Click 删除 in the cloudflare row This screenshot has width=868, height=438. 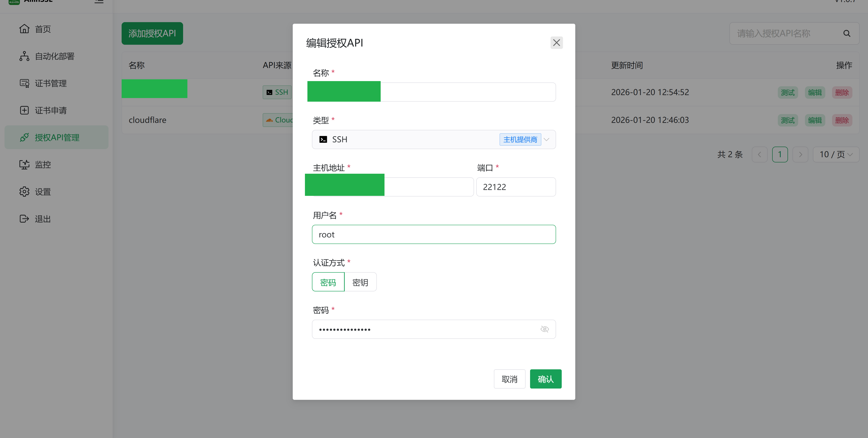point(842,120)
